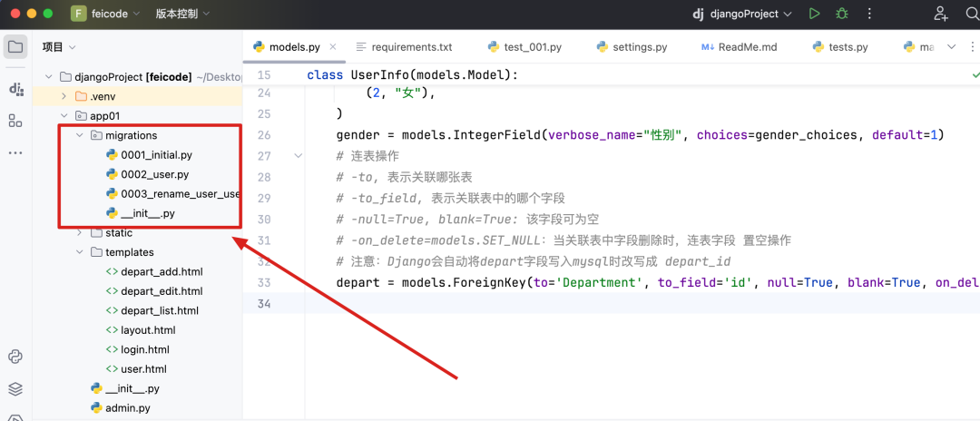This screenshot has height=421, width=980.
Task: Click the feicode project badge icon
Action: (79, 14)
